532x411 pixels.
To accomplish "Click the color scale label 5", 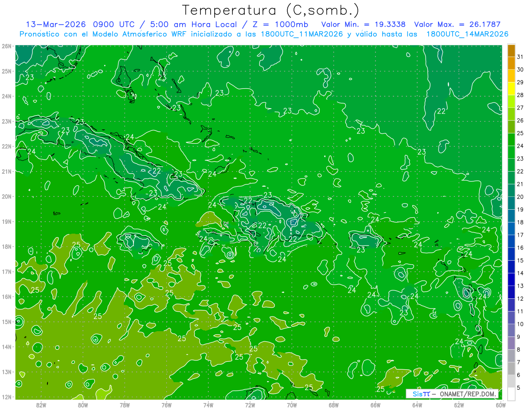I will [x=519, y=388].
